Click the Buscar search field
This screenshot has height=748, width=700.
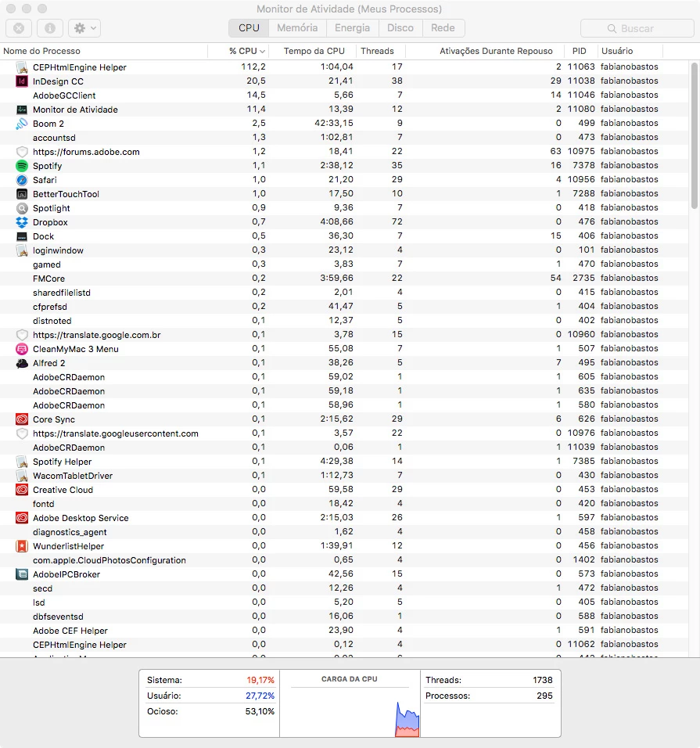tap(637, 28)
